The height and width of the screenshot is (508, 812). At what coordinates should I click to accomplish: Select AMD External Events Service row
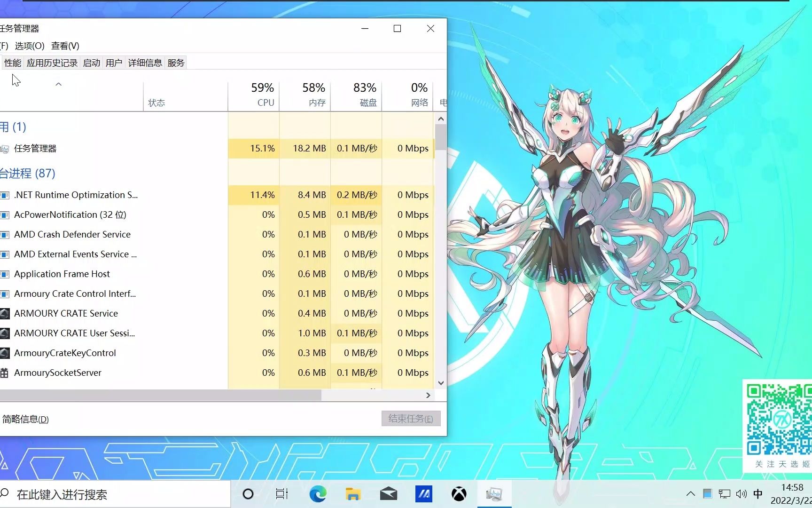[x=216, y=254]
